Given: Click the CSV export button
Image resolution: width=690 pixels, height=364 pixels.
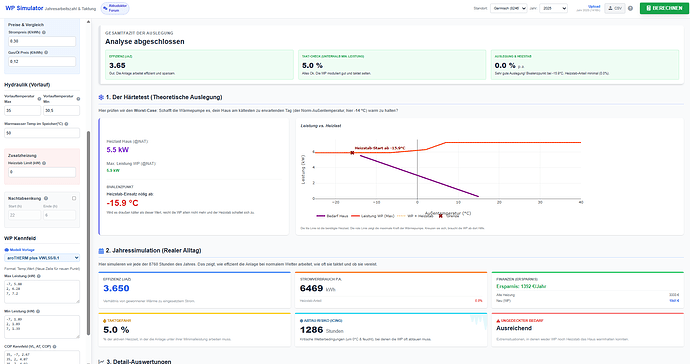Looking at the screenshot, I should click(615, 8).
